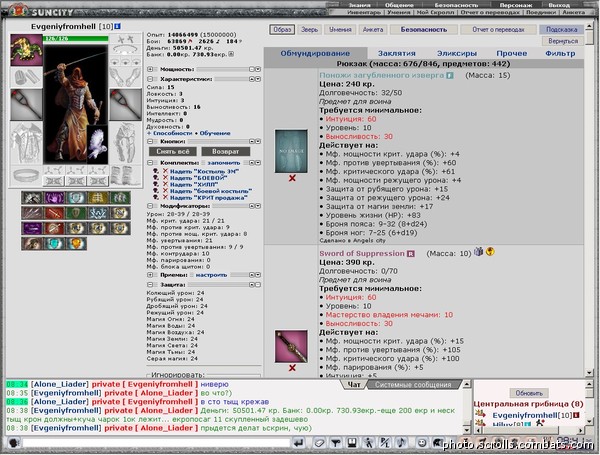The image size is (600, 455).
Task: Click the send message arrow icon
Action: 299,443
